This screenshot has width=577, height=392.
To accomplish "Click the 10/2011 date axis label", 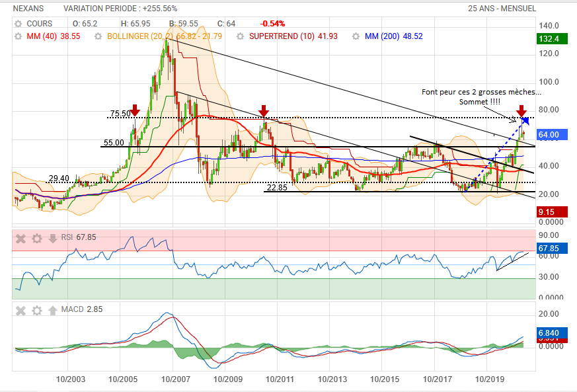I will [280, 379].
